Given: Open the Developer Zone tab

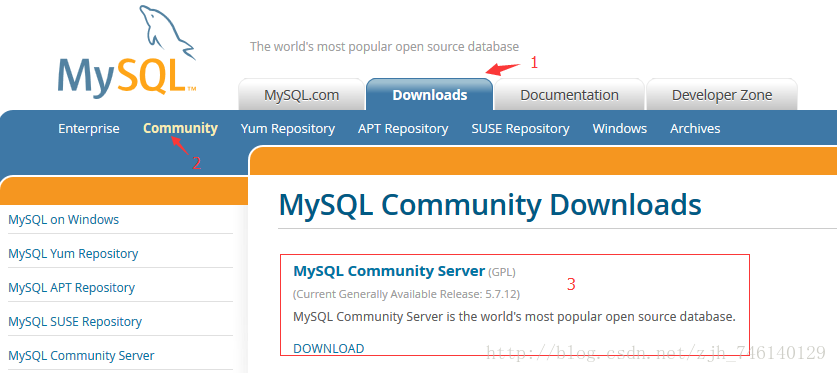Looking at the screenshot, I should pos(722,95).
